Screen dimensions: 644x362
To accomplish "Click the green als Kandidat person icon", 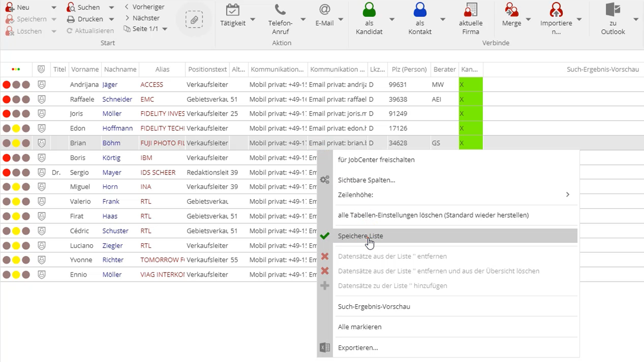I will pyautogui.click(x=369, y=10).
